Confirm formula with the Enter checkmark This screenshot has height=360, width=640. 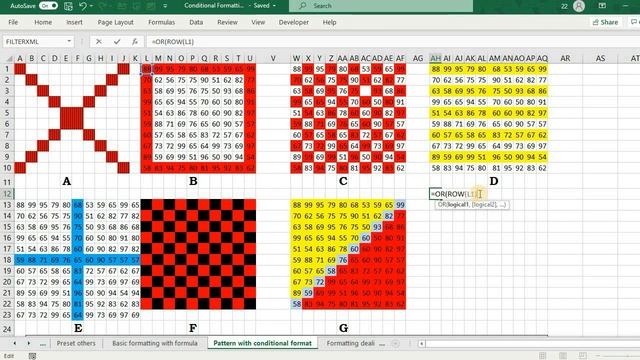pos(117,41)
